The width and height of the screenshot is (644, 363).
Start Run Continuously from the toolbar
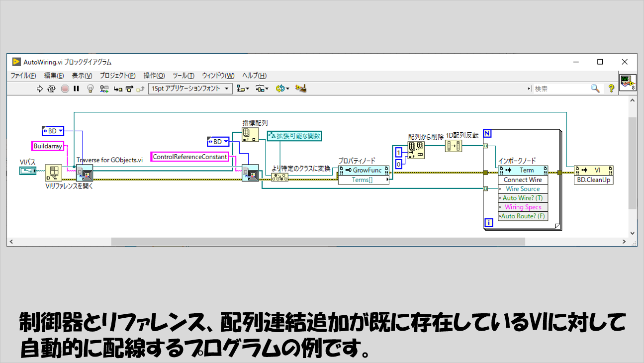point(52,89)
